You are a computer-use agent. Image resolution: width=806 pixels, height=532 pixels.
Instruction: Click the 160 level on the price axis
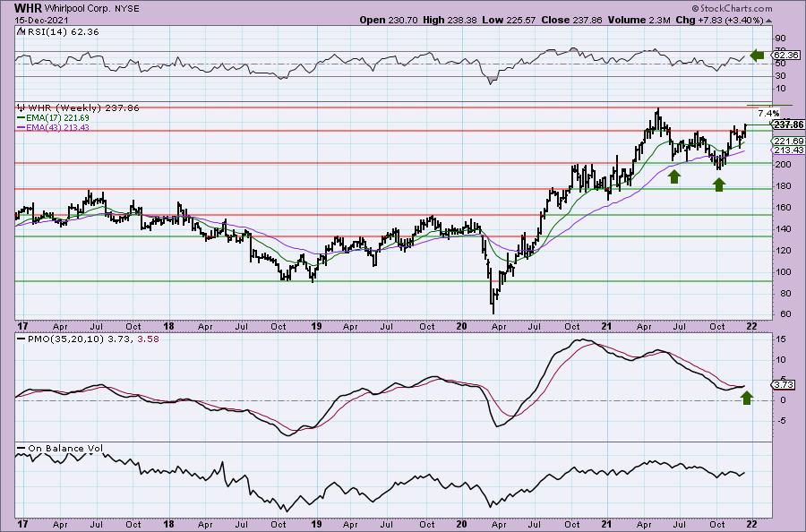coord(783,208)
